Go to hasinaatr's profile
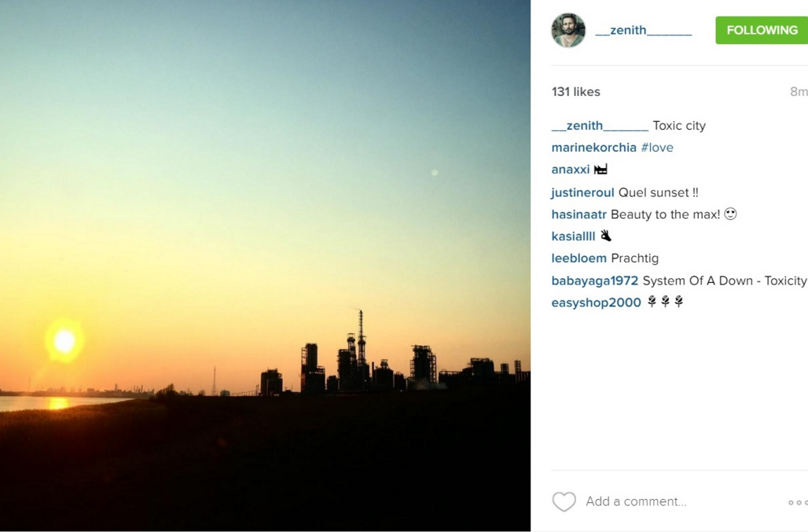 pyautogui.click(x=578, y=215)
